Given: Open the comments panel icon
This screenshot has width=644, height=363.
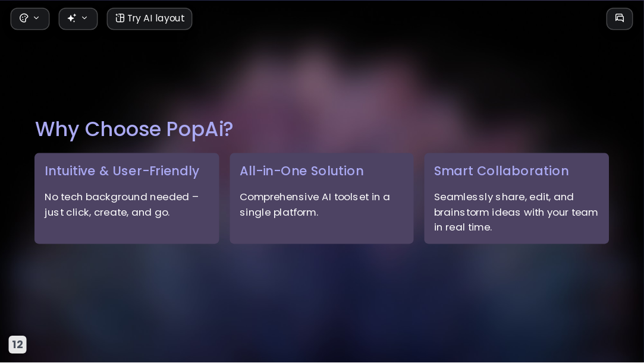Looking at the screenshot, I should [x=620, y=18].
